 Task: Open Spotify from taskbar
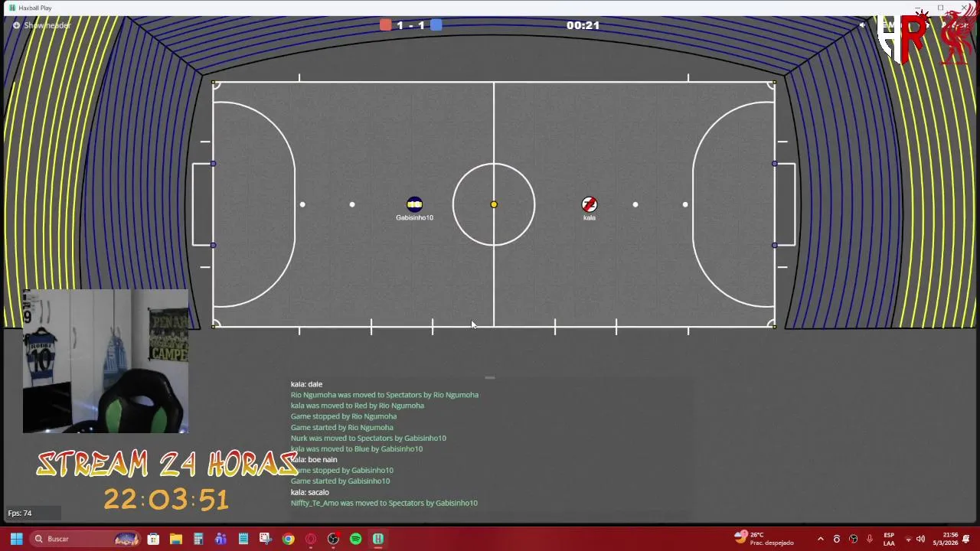355,539
